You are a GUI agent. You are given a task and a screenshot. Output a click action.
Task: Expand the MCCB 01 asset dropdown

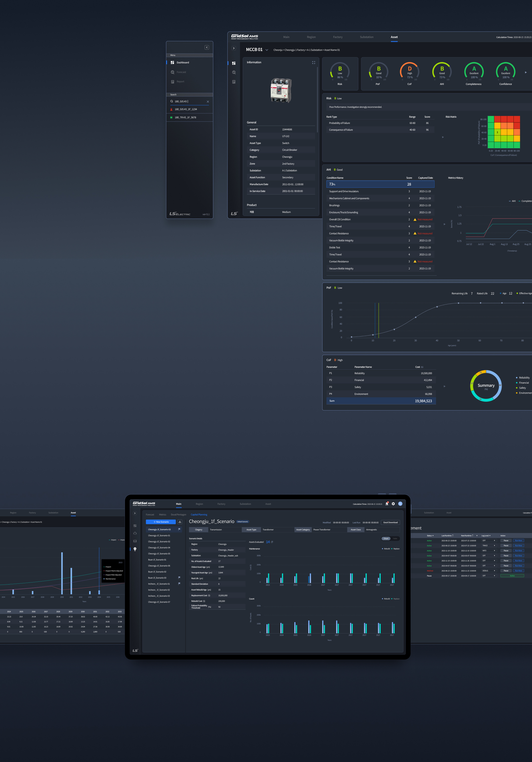click(x=267, y=50)
